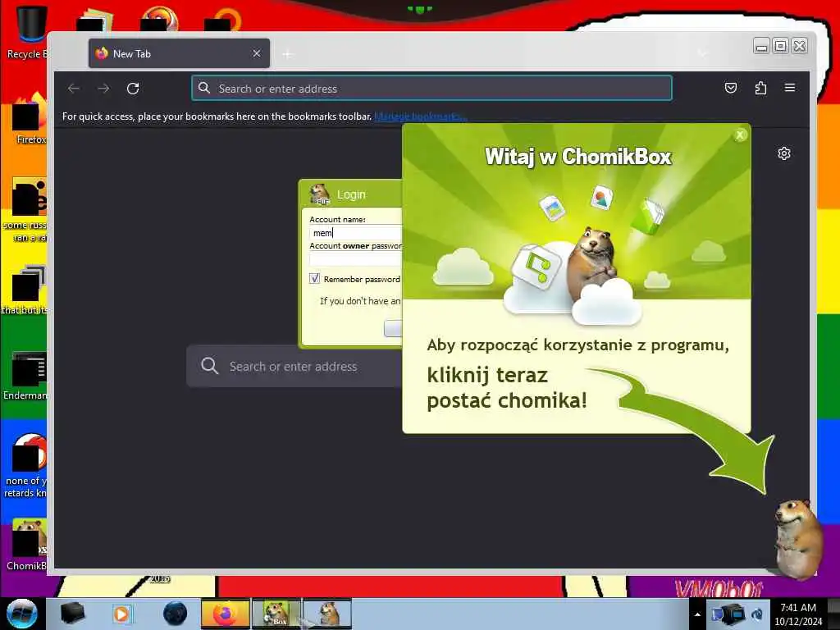Minimize the Firefox window
Screen dimensions: 840x630
coord(761,46)
